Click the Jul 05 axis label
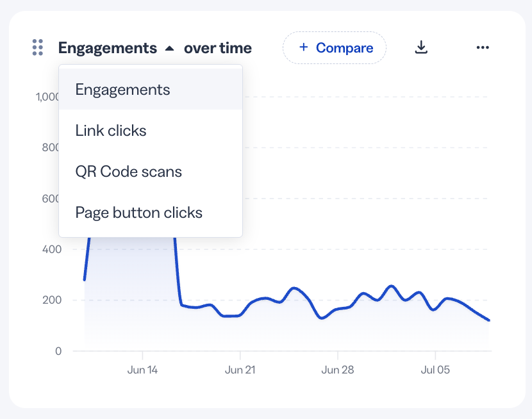532x419 pixels. coord(435,370)
